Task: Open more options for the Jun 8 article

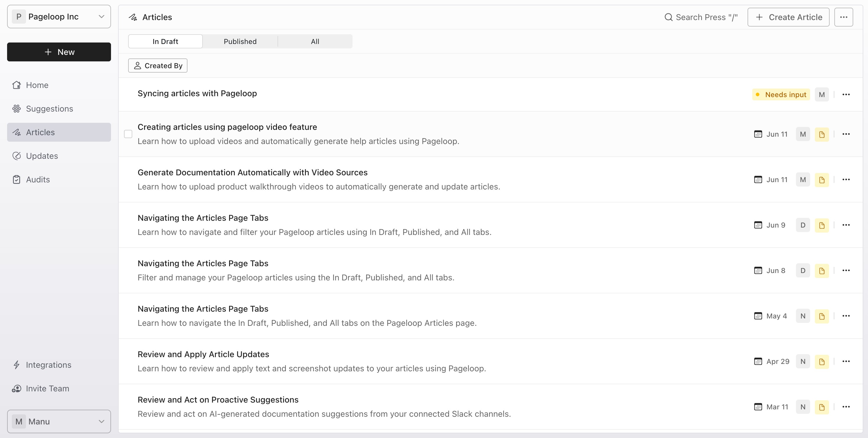Action: click(846, 271)
